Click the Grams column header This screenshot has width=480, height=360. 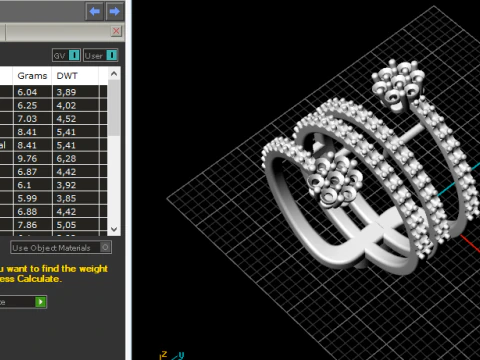(32, 76)
